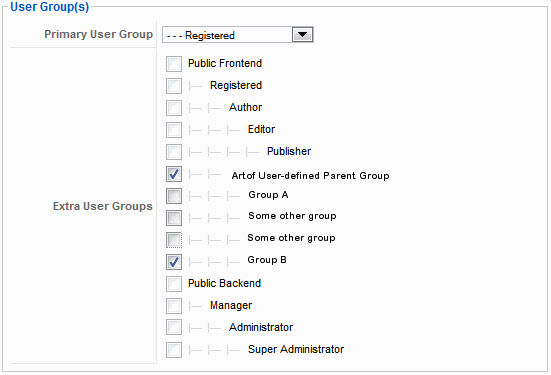This screenshot has height=375, width=551.
Task: Click the Primary User Group label
Action: pos(98,34)
